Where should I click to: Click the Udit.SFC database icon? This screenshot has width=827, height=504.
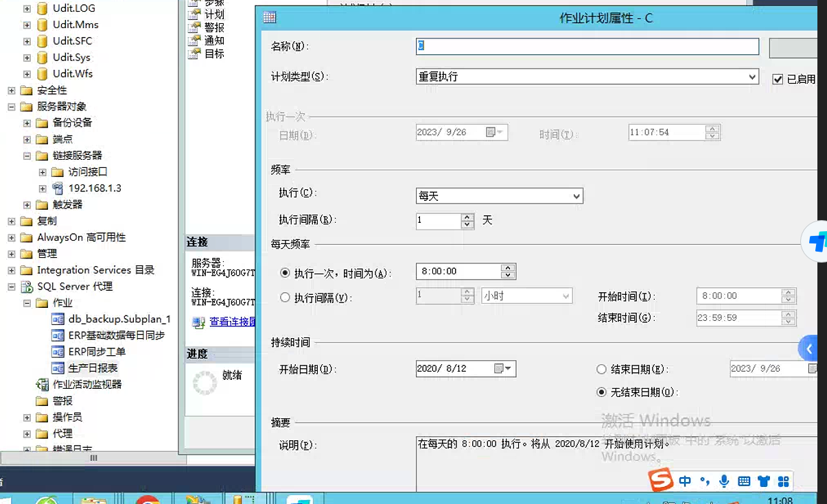click(x=43, y=41)
